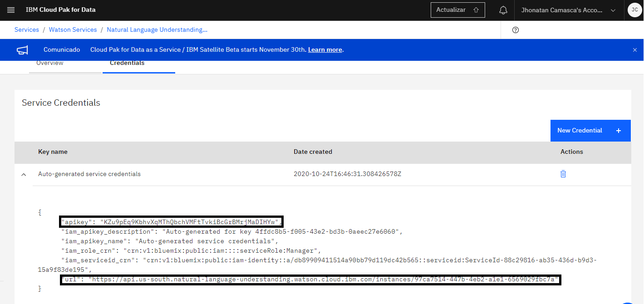This screenshot has width=644, height=304.
Task: Click the Auto-generated service credentials name
Action: click(x=89, y=174)
